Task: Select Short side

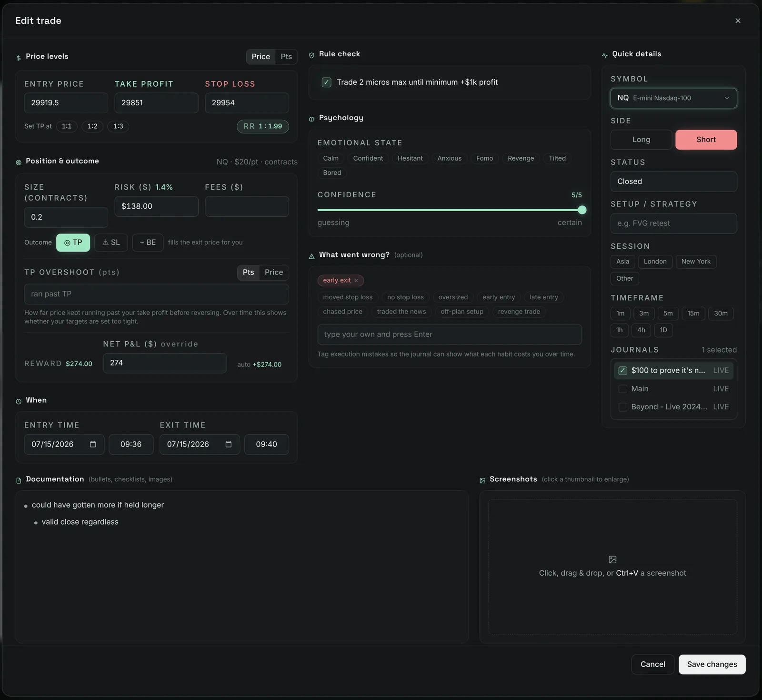Action: (x=706, y=140)
